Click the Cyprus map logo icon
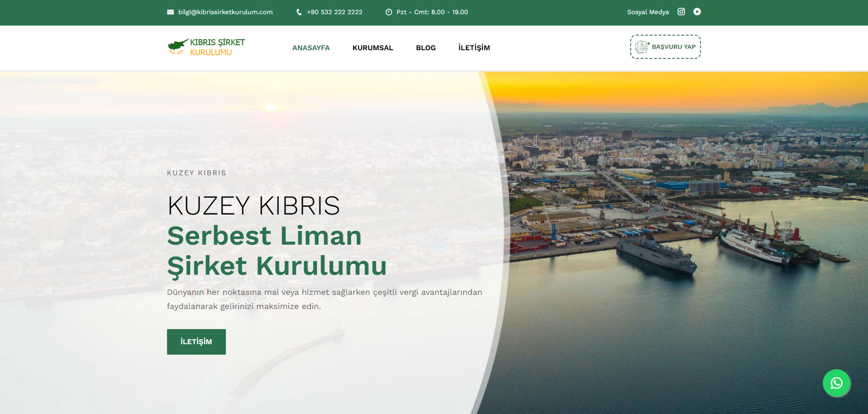 (x=178, y=46)
